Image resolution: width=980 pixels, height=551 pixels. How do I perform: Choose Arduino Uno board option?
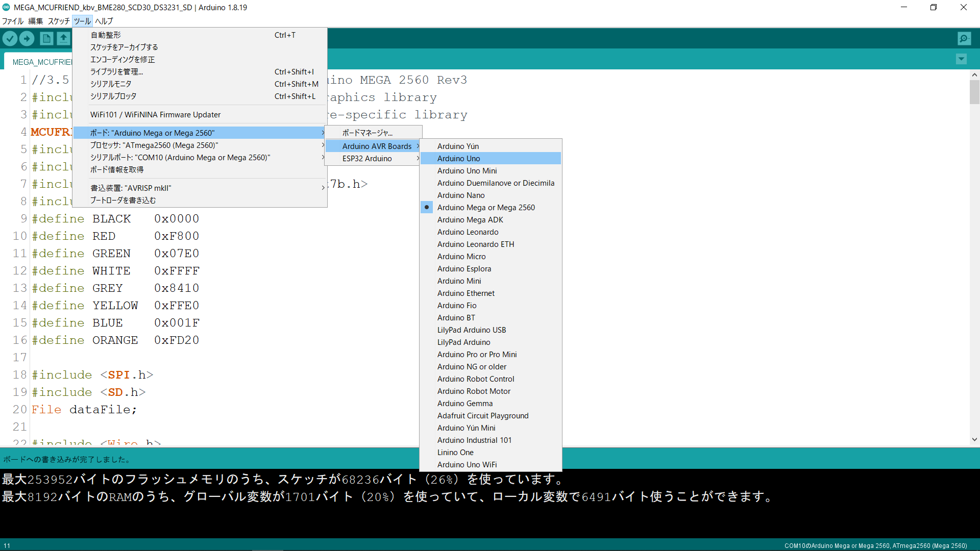pos(458,159)
